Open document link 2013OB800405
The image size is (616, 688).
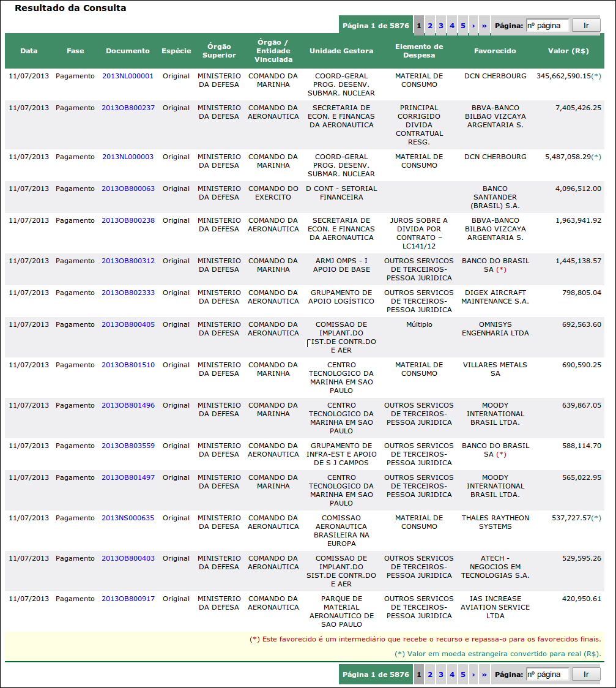click(x=128, y=324)
